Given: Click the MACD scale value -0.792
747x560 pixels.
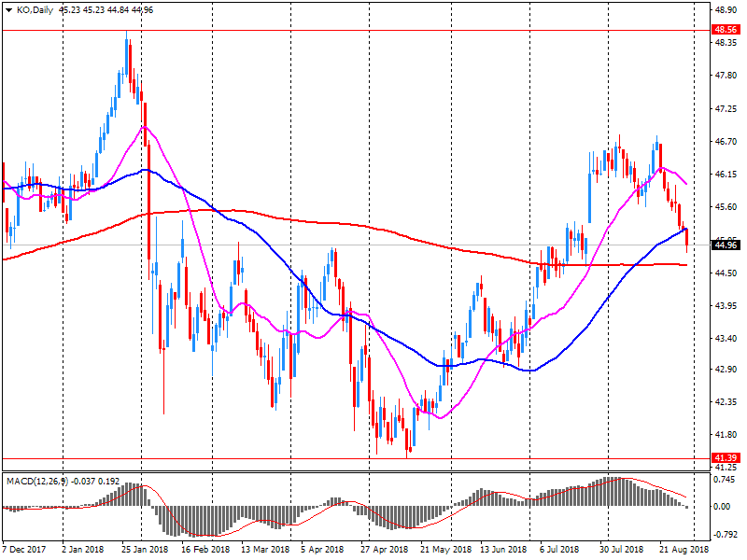Looking at the screenshot, I should 724,535.
